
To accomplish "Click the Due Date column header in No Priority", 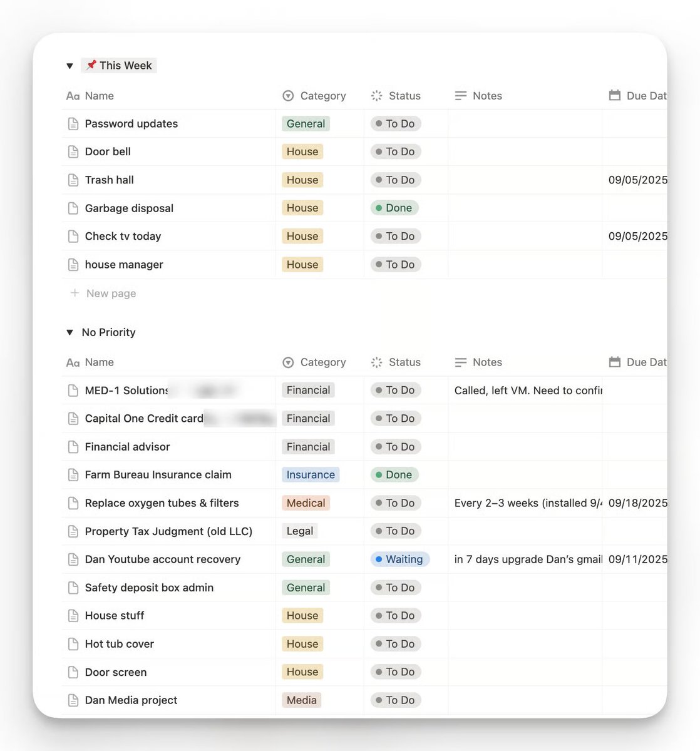I will click(x=637, y=362).
